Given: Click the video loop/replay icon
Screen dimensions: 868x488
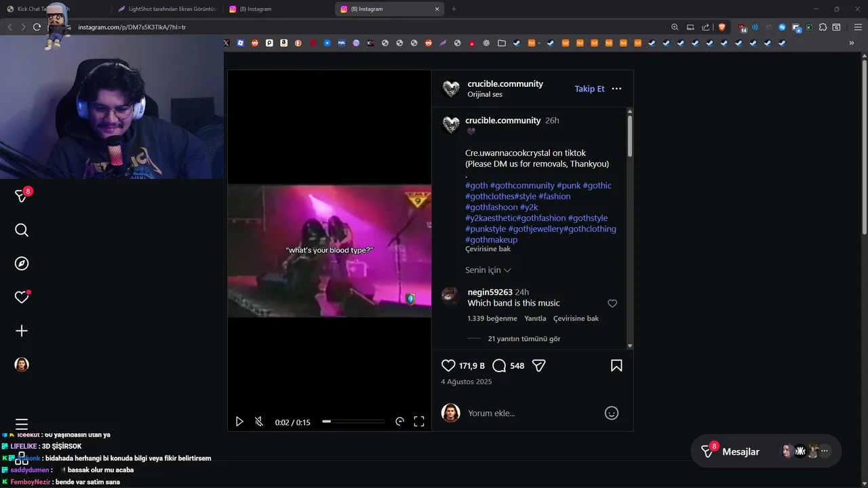Looking at the screenshot, I should tap(399, 422).
